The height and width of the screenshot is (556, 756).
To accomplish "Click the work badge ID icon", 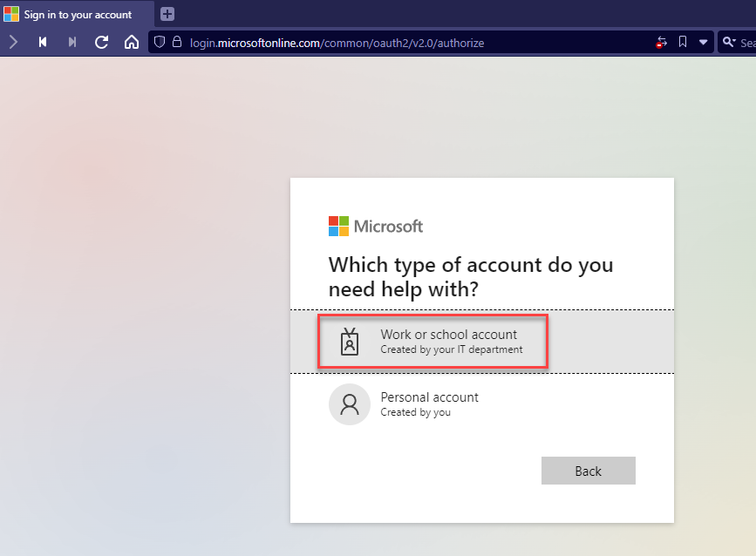I will (350, 342).
